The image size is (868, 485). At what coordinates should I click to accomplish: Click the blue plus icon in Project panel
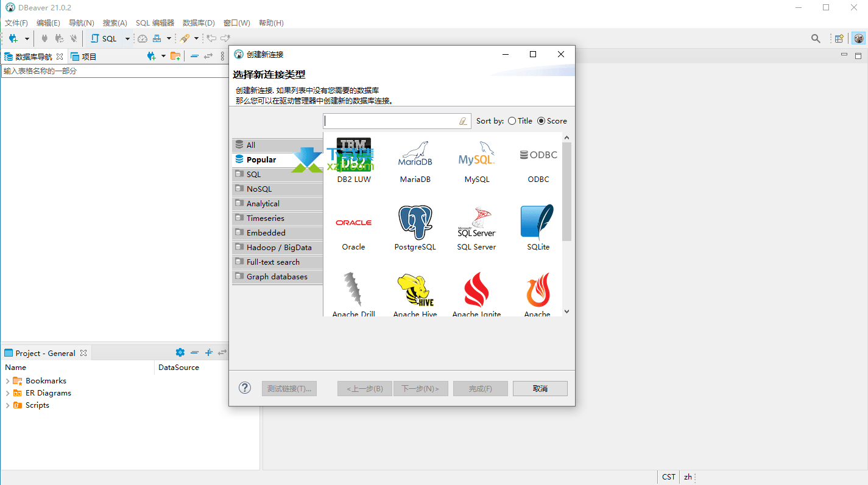pyautogui.click(x=208, y=352)
